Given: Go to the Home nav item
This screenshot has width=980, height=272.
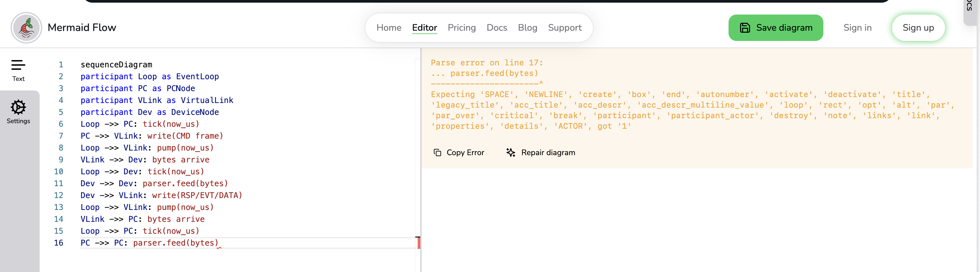Looking at the screenshot, I should 389,28.
